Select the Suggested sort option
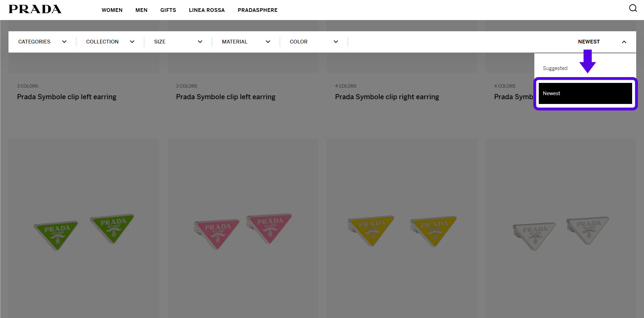644x318 pixels. [x=555, y=68]
